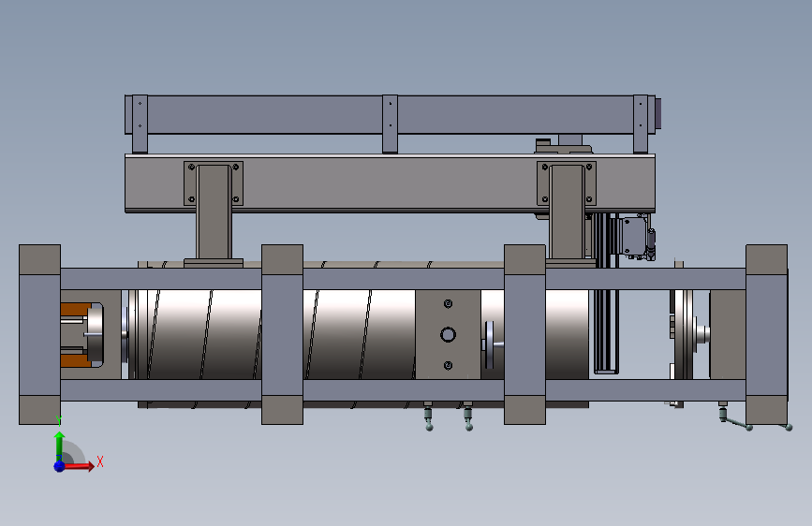Image resolution: width=812 pixels, height=526 pixels.
Task: Select the top long guard rail beam
Action: pyautogui.click(x=390, y=114)
